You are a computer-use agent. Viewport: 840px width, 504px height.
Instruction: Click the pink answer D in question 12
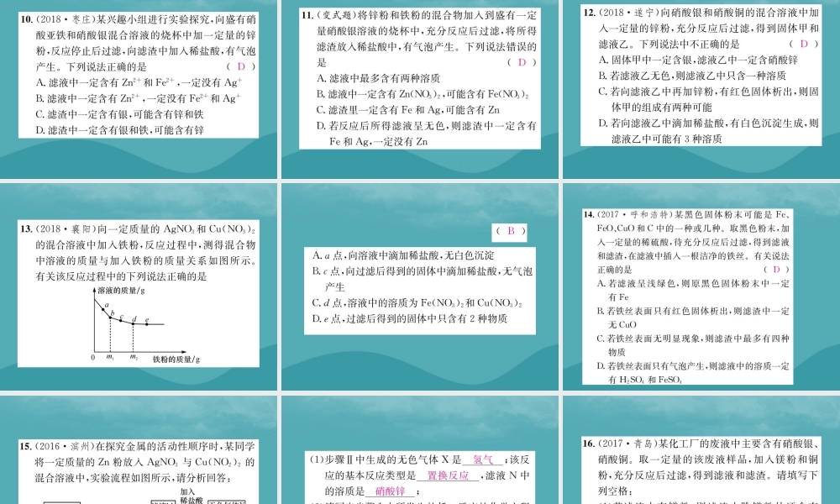click(804, 44)
